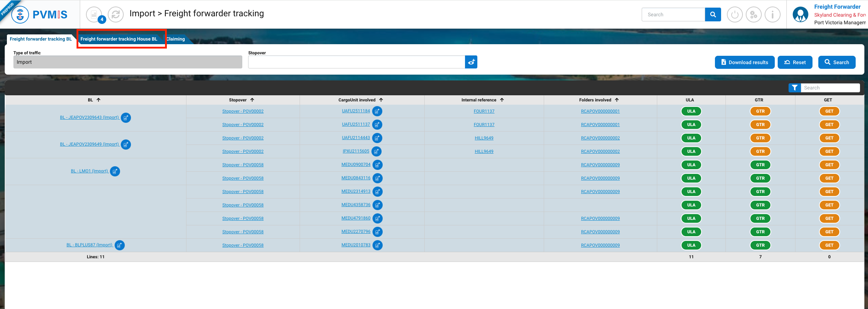868x309 pixels.
Task: Click the header search magnifier button
Action: pos(713,14)
